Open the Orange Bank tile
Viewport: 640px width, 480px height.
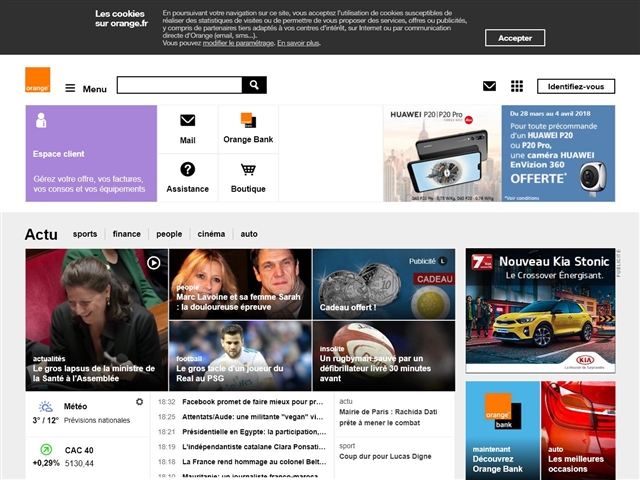[x=248, y=121]
